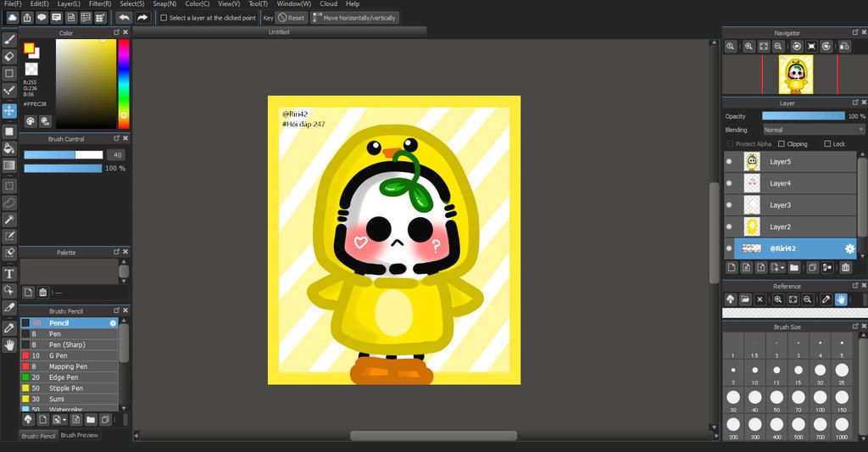
Task: Open the Cloud menu
Action: [328, 4]
